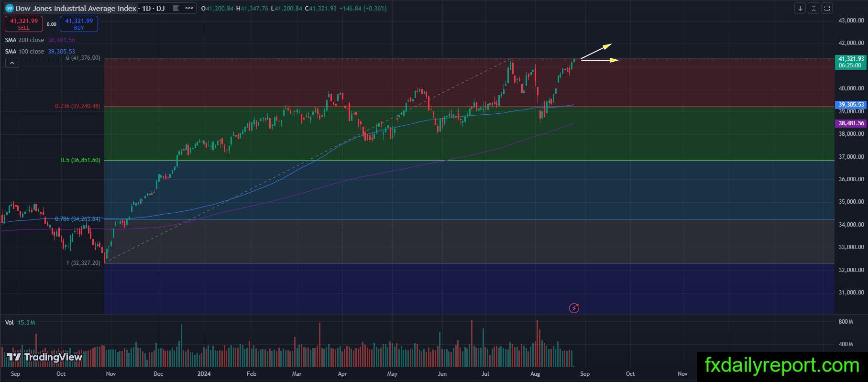868x382 pixels.
Task: Click the Aug label on the time axis
Action: (x=535, y=374)
